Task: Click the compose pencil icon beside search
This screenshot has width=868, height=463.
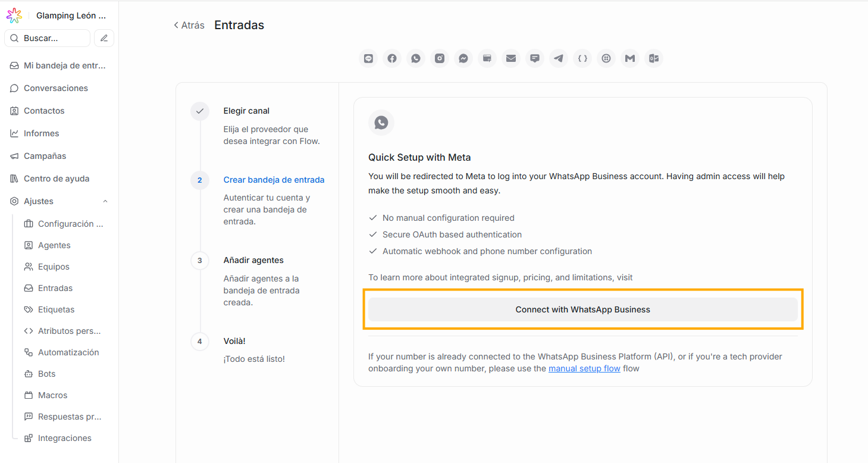Action: click(x=104, y=38)
